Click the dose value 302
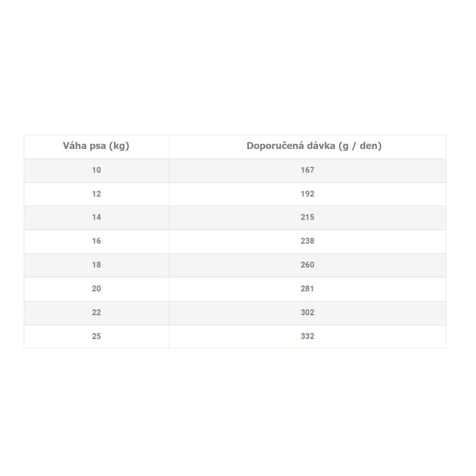 tap(307, 313)
